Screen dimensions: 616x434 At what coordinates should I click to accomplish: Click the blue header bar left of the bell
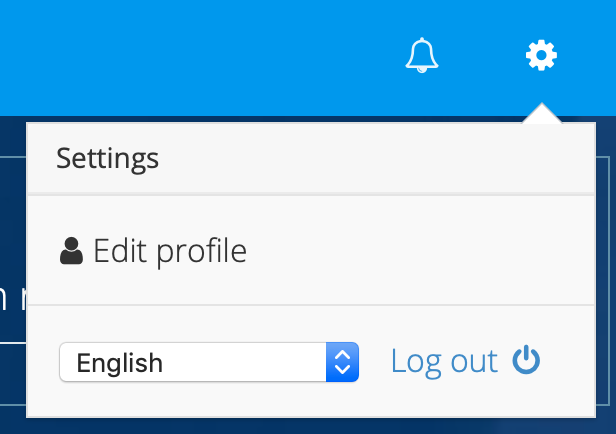196,57
